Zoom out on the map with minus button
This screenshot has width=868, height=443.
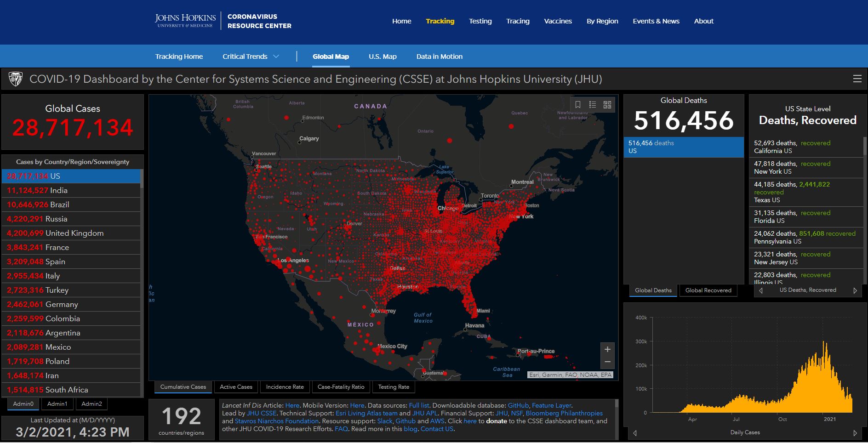(607, 362)
